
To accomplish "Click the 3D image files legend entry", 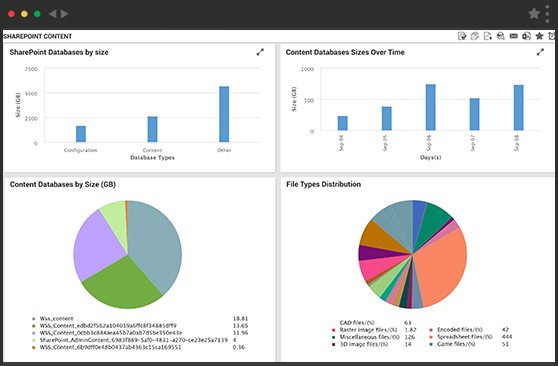I will 364,344.
